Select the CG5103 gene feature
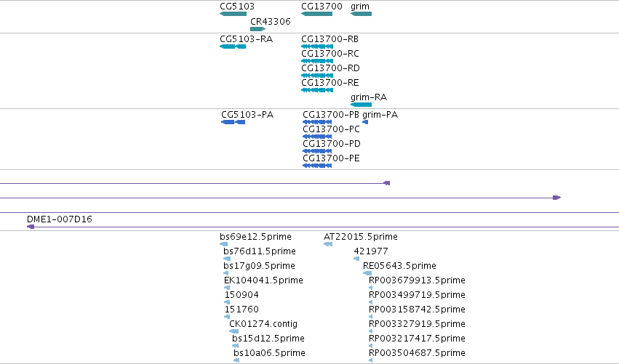The height and width of the screenshot is (364, 619). tap(233, 14)
